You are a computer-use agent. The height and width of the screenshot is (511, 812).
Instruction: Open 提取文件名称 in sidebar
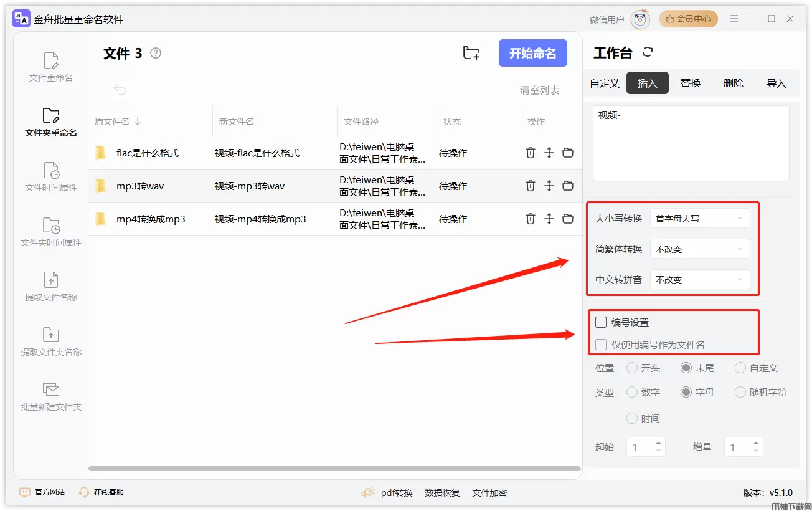coord(51,287)
